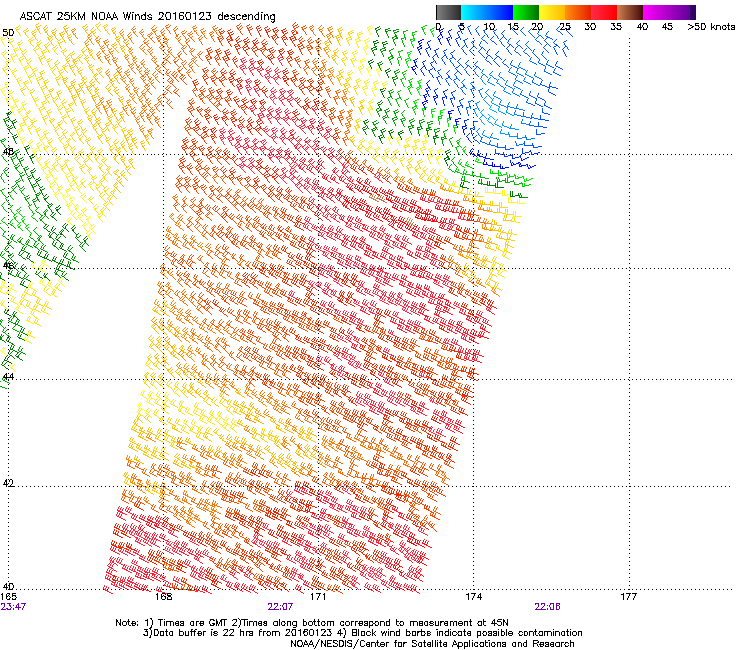
Task: Click the longitude label '165'
Action: [8, 597]
